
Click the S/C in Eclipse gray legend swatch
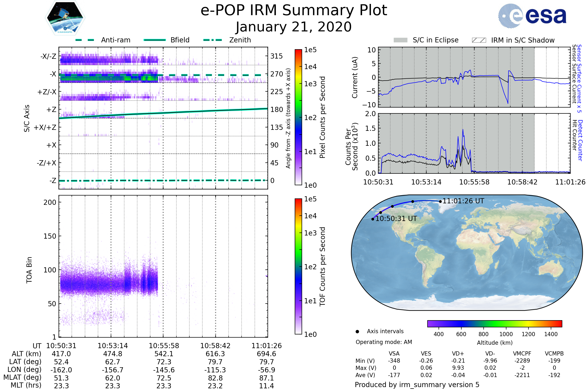(x=400, y=40)
